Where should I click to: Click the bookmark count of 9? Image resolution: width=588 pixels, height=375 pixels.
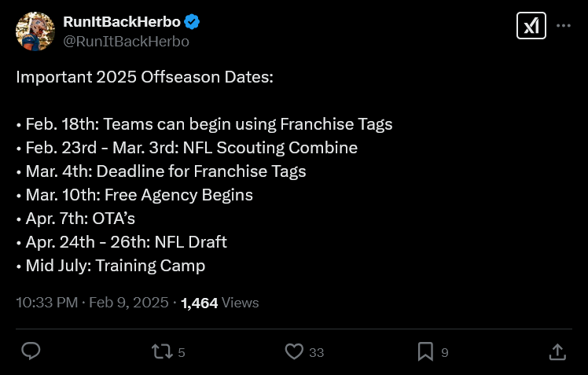click(445, 352)
